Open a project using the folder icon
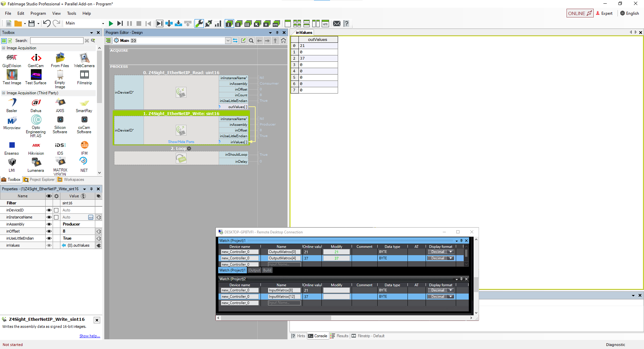The width and height of the screenshot is (644, 349). pos(18,23)
